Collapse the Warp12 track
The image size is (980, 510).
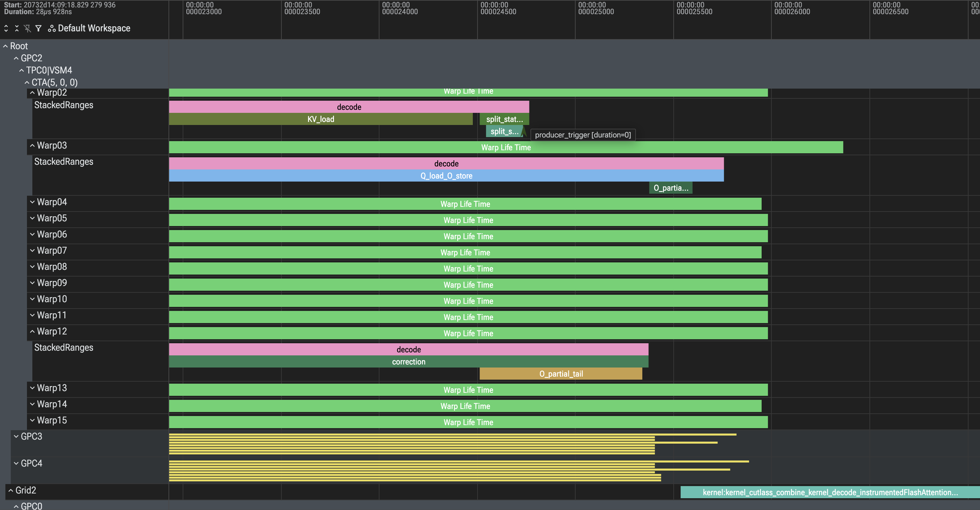tap(32, 331)
